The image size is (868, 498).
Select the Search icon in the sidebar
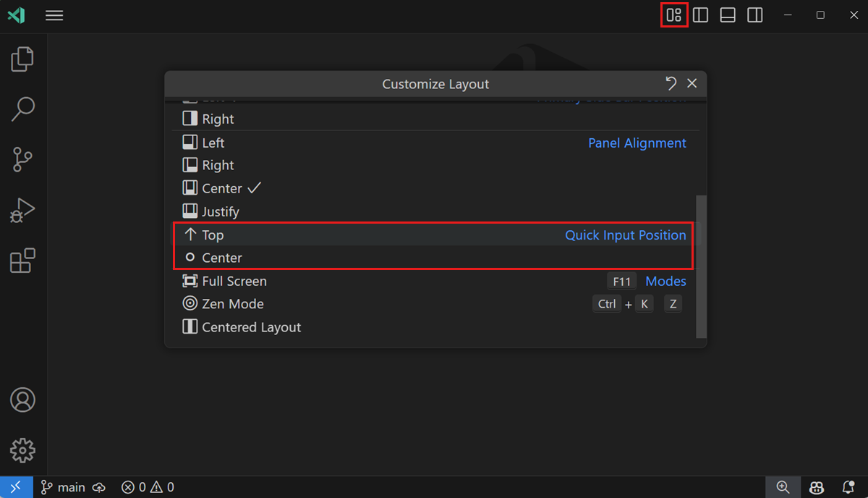(22, 109)
